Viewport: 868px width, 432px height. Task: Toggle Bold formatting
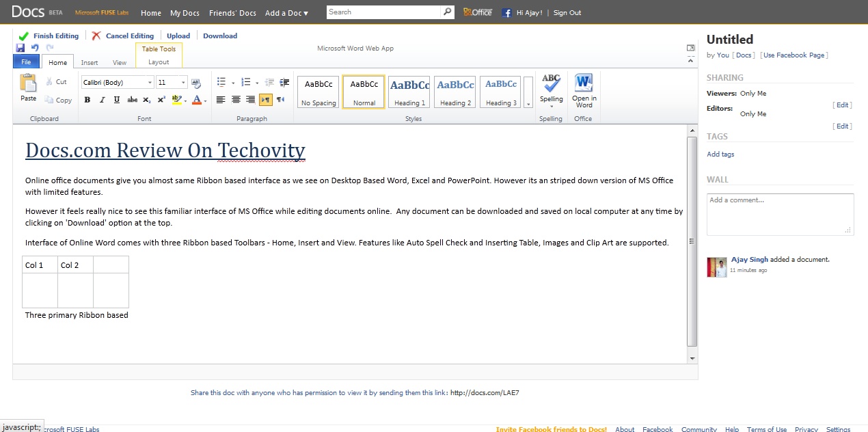click(x=87, y=100)
